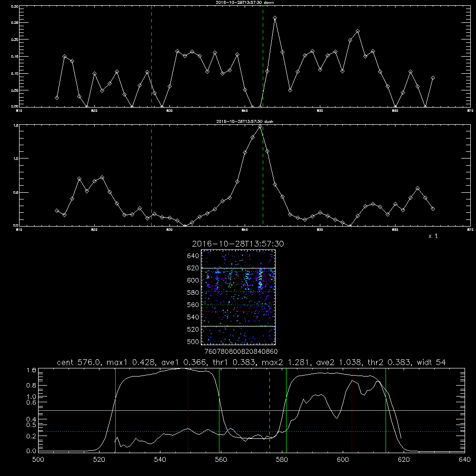Click the "760780800820840860" axis text under the spectrogram

point(241,352)
